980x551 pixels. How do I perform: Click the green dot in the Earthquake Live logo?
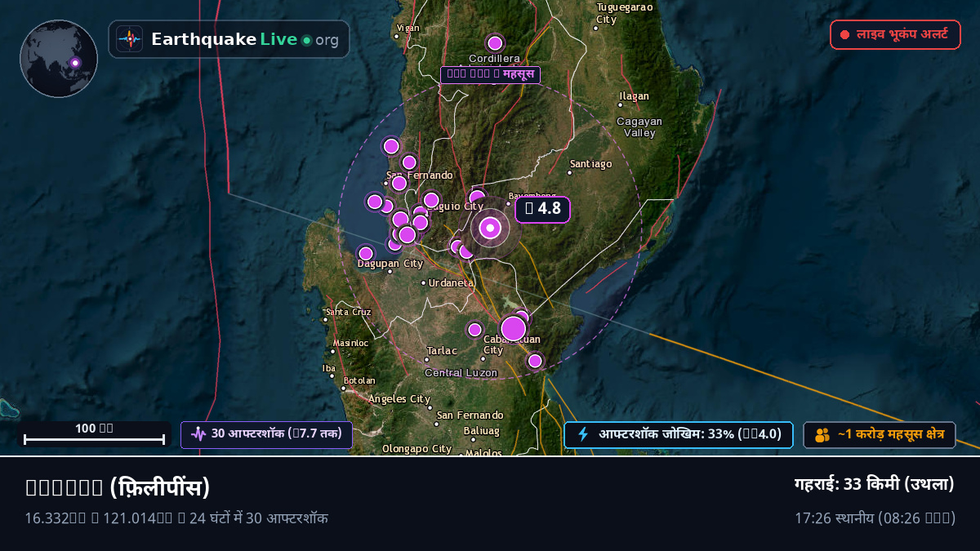pyautogui.click(x=306, y=40)
